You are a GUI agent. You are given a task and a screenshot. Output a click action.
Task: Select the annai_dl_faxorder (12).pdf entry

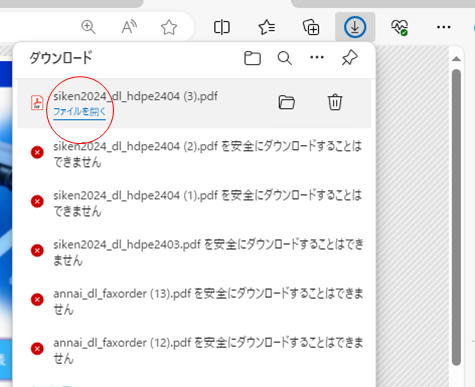point(208,350)
